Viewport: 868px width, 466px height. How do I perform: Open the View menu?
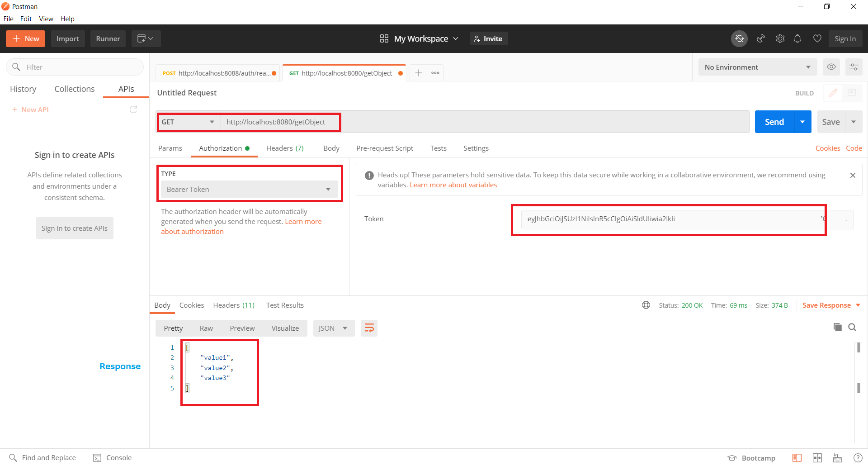[46, 19]
